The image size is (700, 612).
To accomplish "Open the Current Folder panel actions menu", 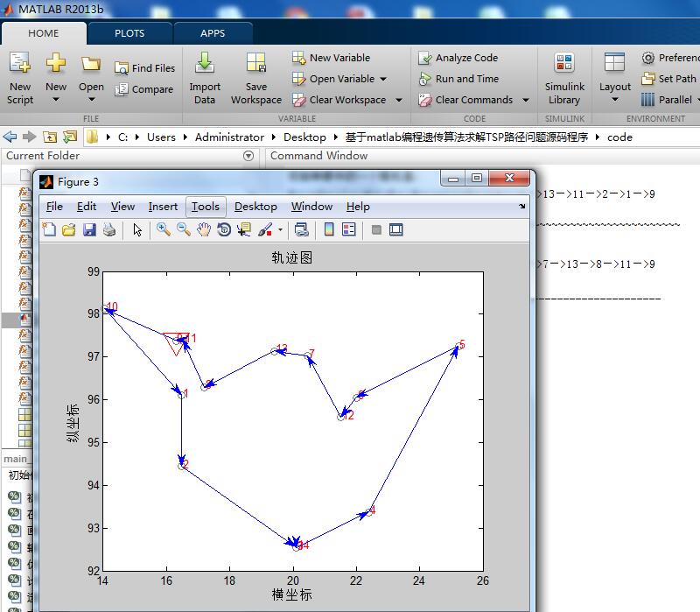I will click(x=248, y=156).
